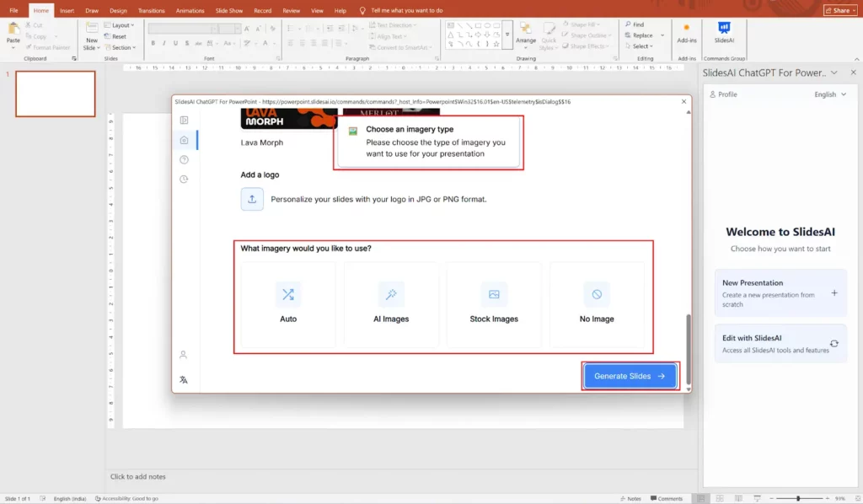Select the Auto imagery option
This screenshot has width=863, height=504.
click(x=288, y=304)
